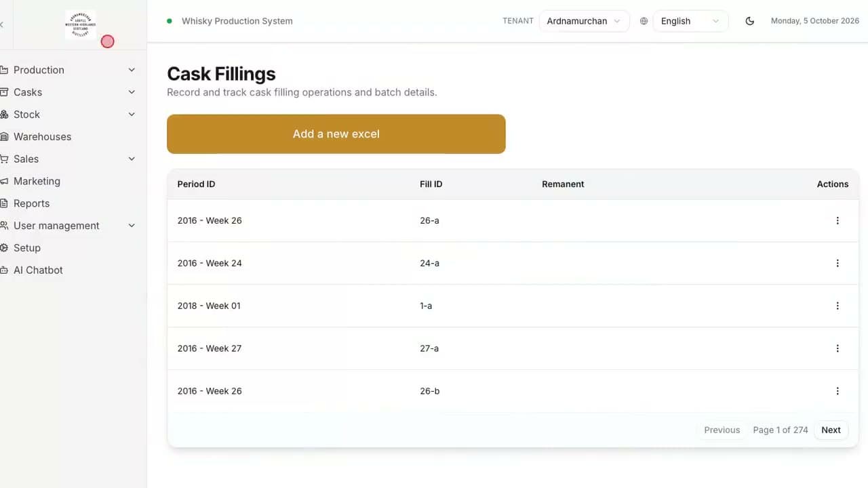Click the Stock sidebar icon
Viewport: 868px width, 488px height.
point(3,115)
